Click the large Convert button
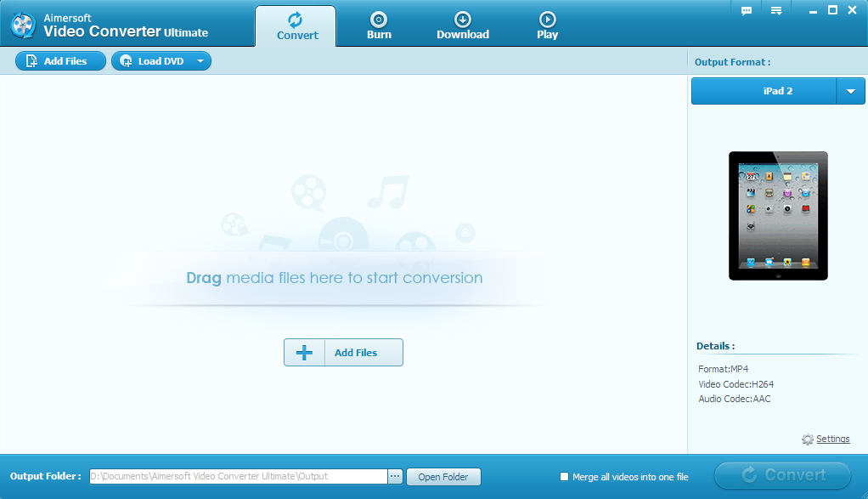This screenshot has height=499, width=868. [x=782, y=475]
